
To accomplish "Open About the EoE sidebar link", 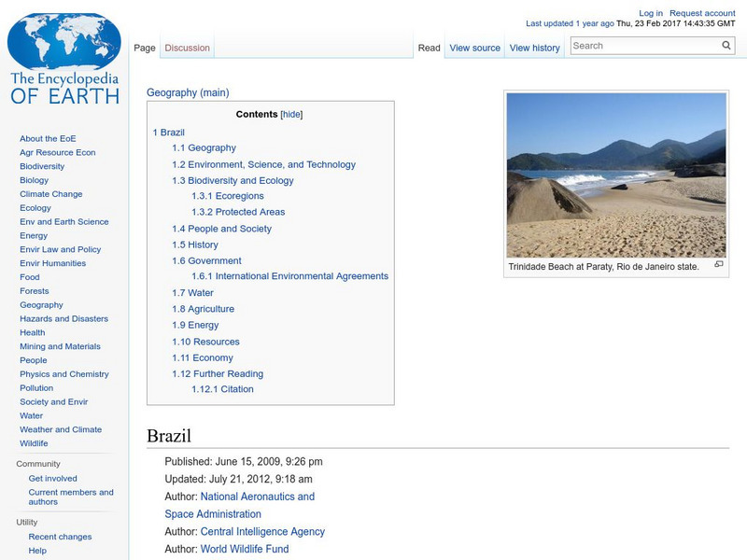I will coord(48,138).
